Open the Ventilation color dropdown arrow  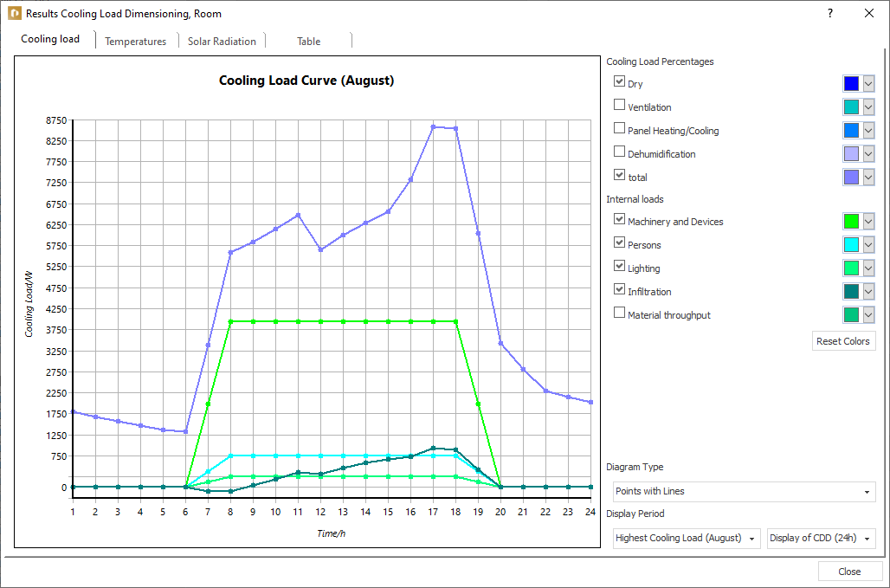click(x=867, y=107)
